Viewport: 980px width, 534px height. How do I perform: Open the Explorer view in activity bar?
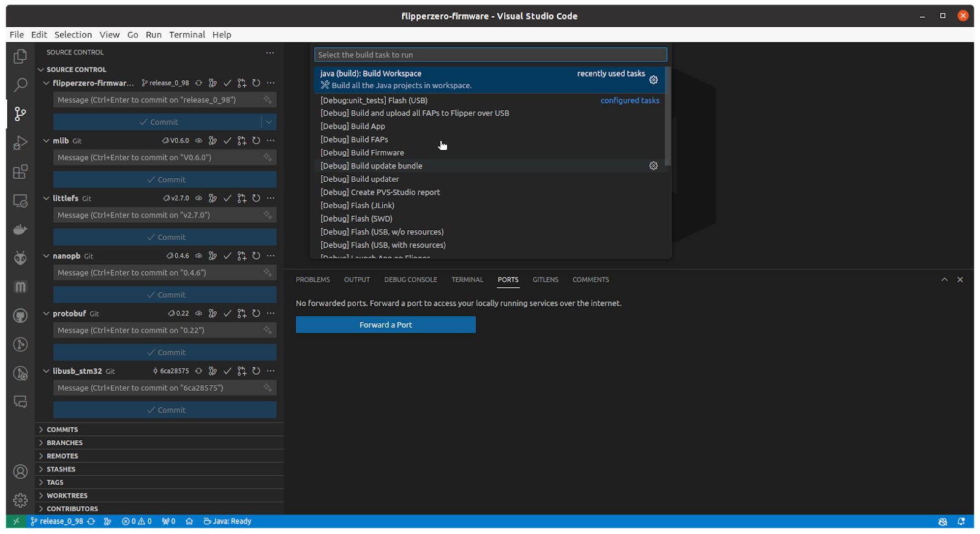[20, 56]
